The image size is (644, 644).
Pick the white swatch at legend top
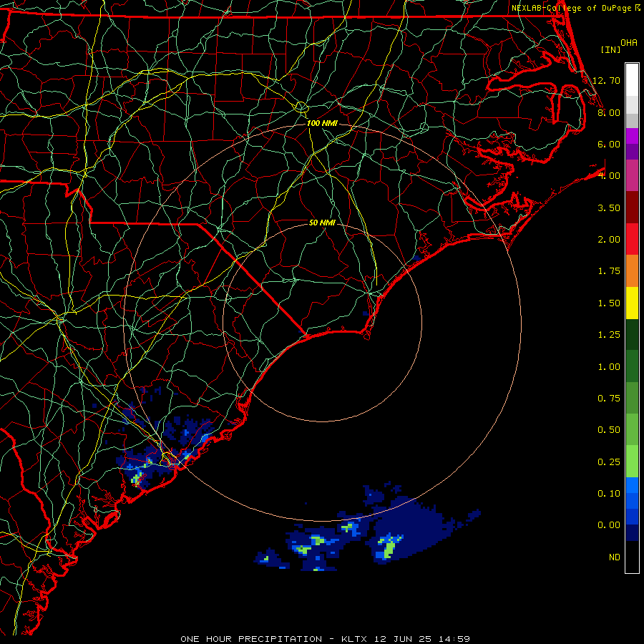[x=632, y=79]
